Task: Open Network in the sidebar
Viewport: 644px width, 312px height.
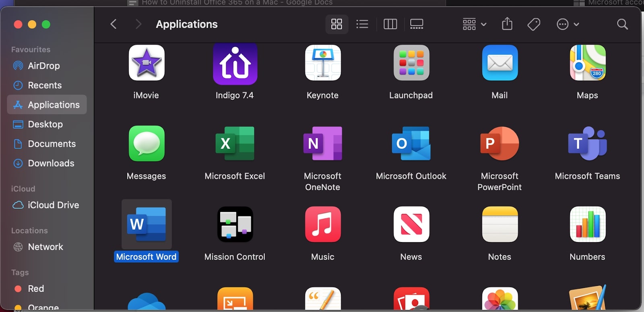Action: [x=47, y=247]
